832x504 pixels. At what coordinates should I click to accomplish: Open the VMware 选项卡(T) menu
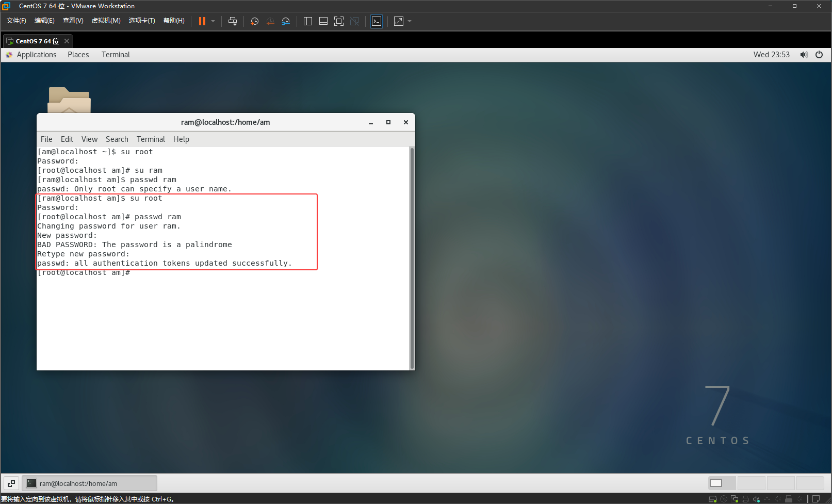142,21
